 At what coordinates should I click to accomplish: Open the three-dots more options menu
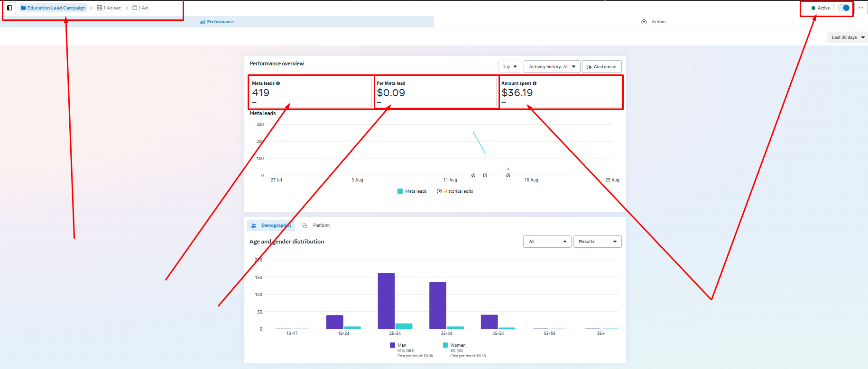[x=861, y=8]
